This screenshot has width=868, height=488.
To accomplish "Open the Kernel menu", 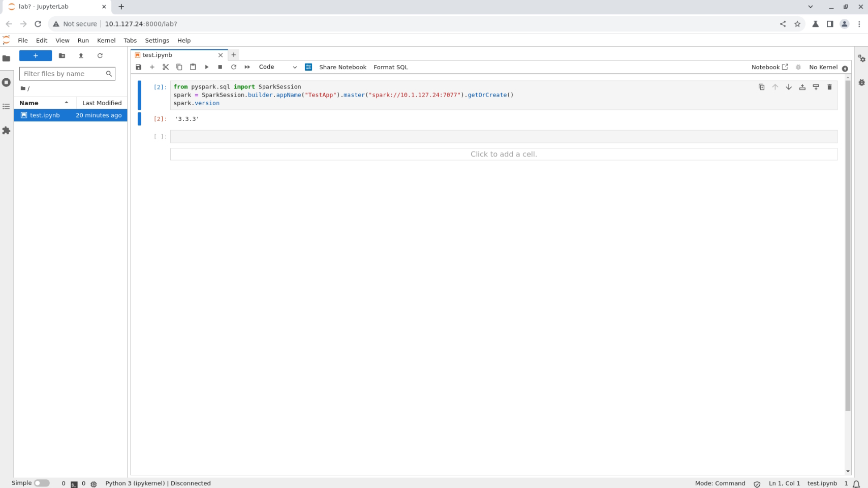I will (x=106, y=40).
